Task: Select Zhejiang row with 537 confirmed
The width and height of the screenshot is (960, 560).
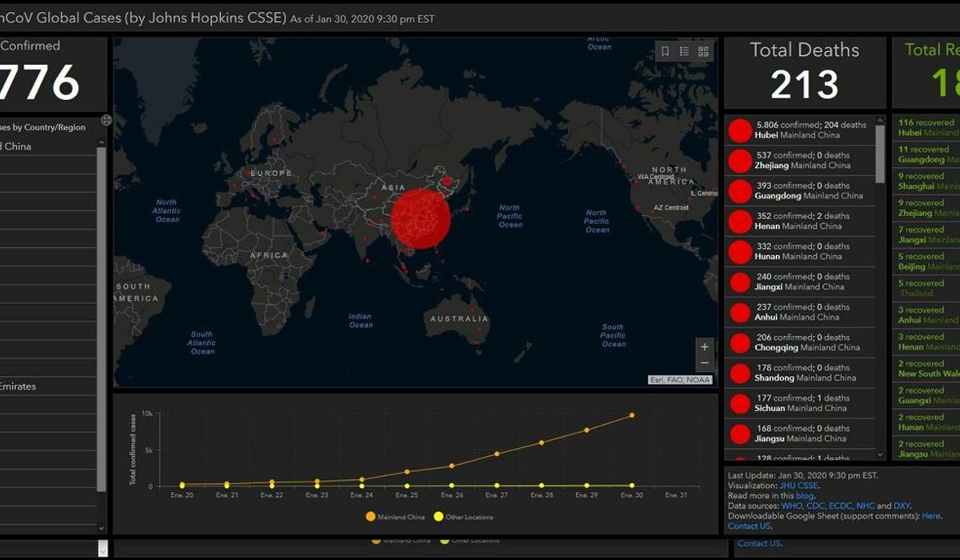Action: click(800, 161)
